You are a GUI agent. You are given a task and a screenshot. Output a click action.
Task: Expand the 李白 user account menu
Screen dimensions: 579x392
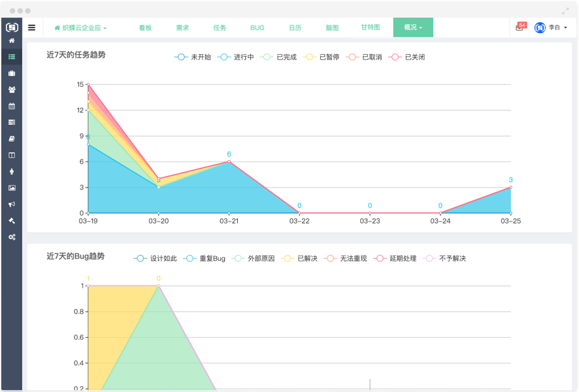(x=551, y=27)
